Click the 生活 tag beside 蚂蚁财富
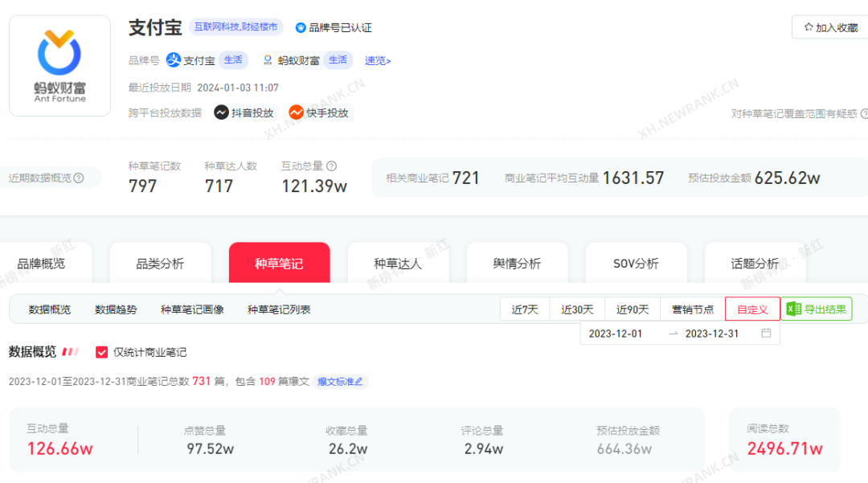 [338, 60]
